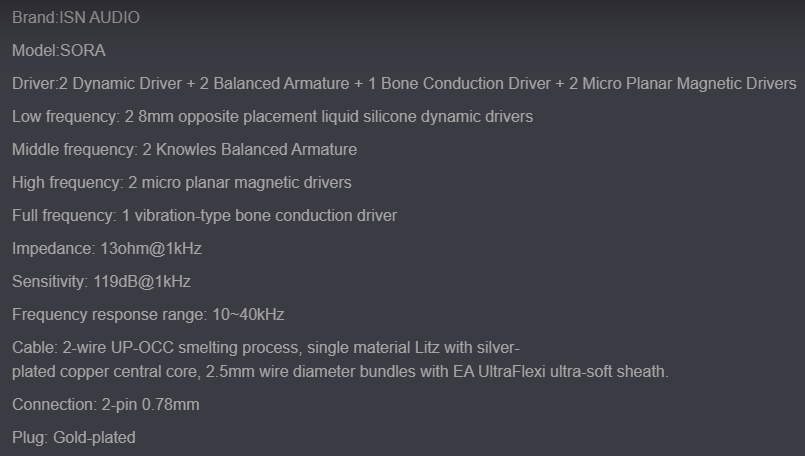Click the Low frequency dynamic drivers line
This screenshot has width=805, height=456.
pos(273,117)
